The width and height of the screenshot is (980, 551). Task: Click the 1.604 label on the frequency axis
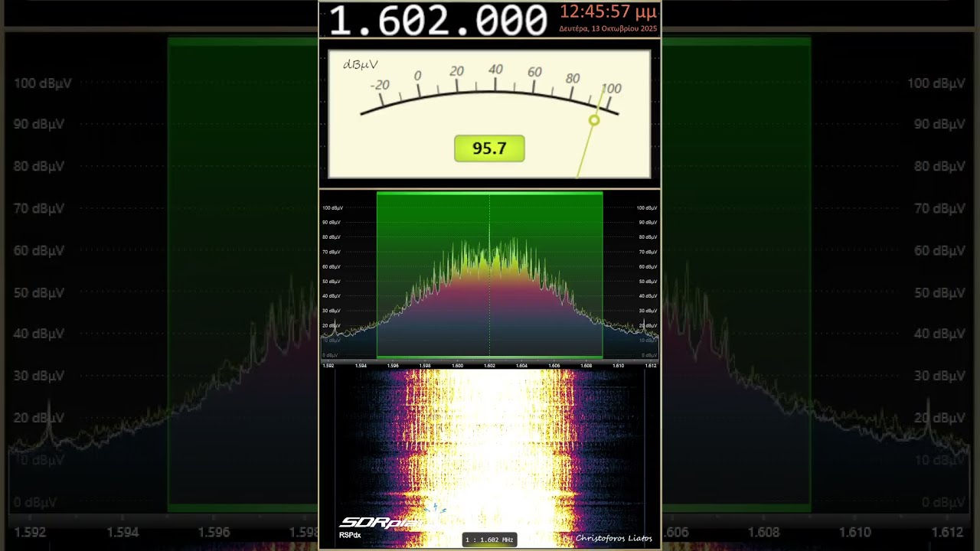click(521, 366)
